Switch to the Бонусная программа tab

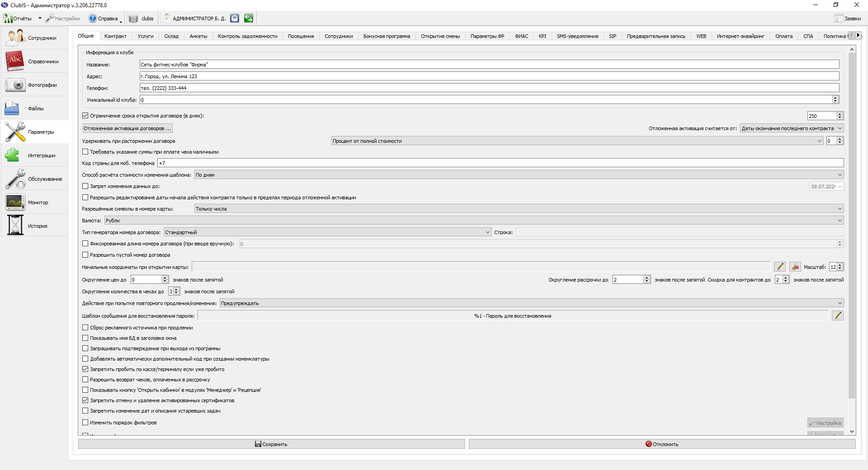tap(387, 36)
